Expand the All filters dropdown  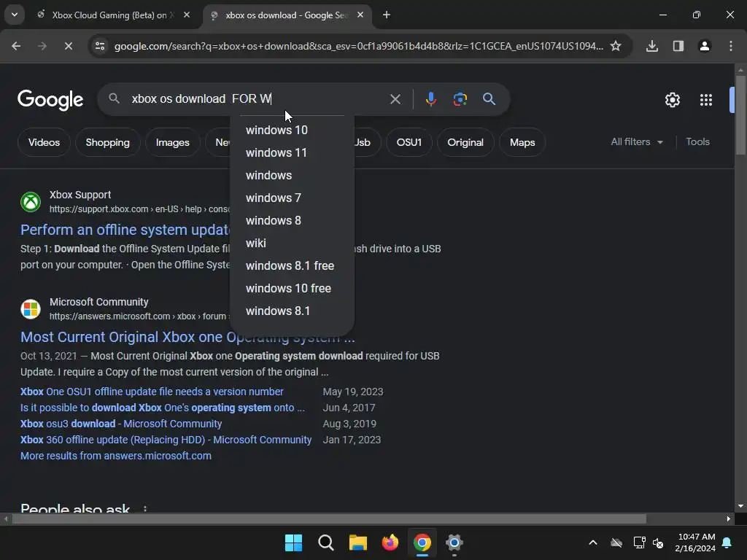pos(636,142)
